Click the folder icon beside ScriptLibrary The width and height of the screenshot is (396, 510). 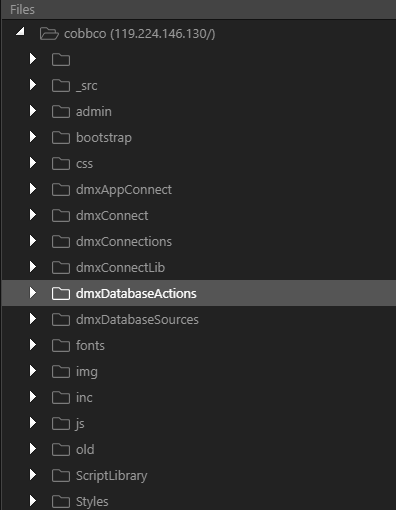click(x=61, y=476)
